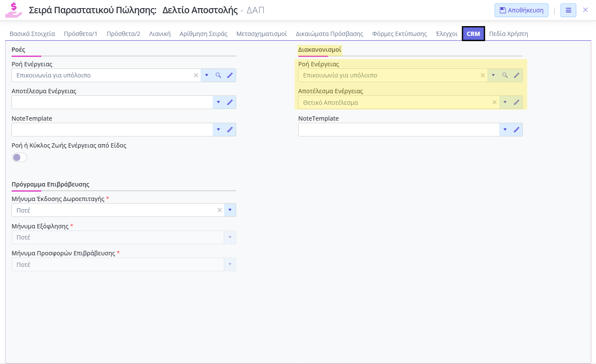Image resolution: width=596 pixels, height=364 pixels.
Task: Go to Πεδία Χρήστη tab
Action: 508,34
